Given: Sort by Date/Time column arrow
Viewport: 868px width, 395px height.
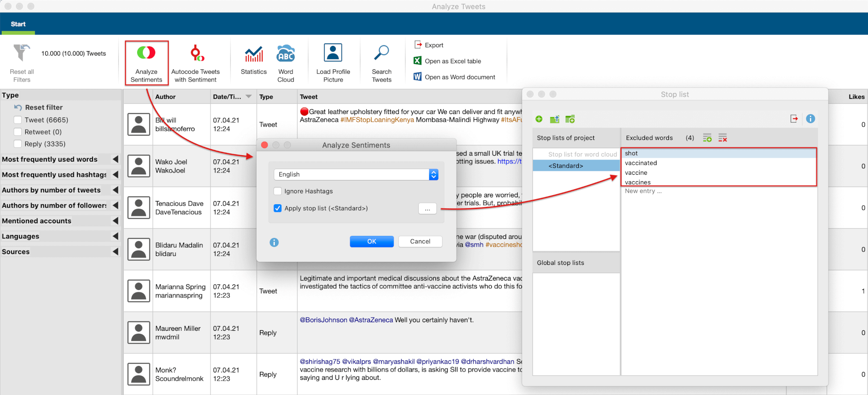Looking at the screenshot, I should coord(249,96).
